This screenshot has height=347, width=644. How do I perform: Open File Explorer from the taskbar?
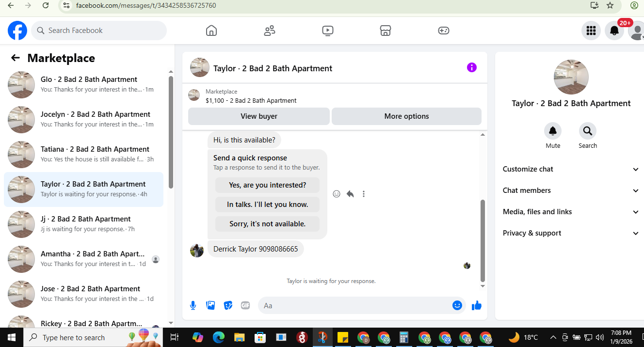click(x=239, y=337)
